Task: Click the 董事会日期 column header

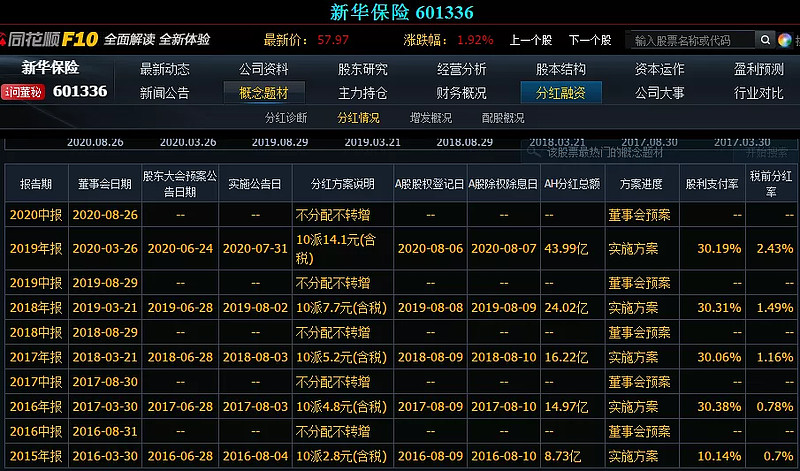Action: tap(105, 184)
